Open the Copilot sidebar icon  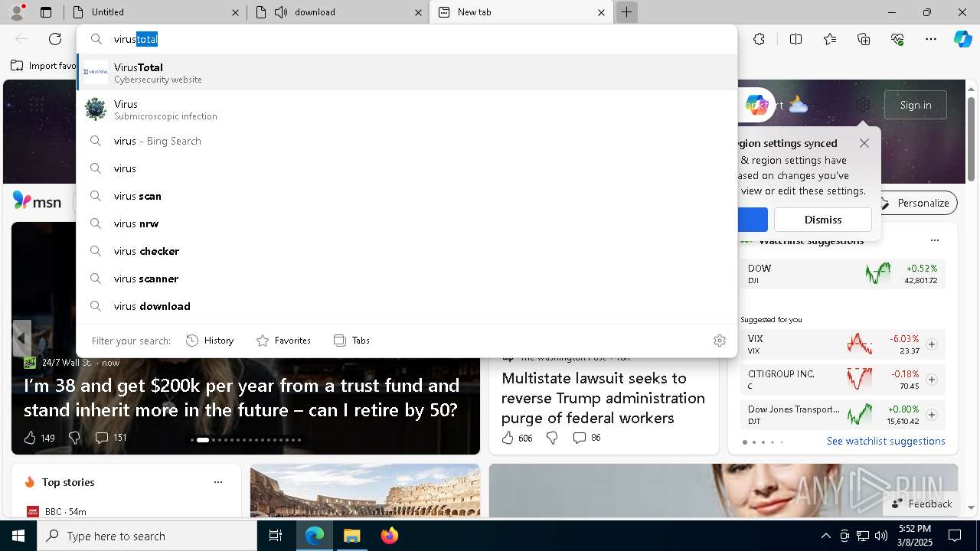click(x=962, y=39)
